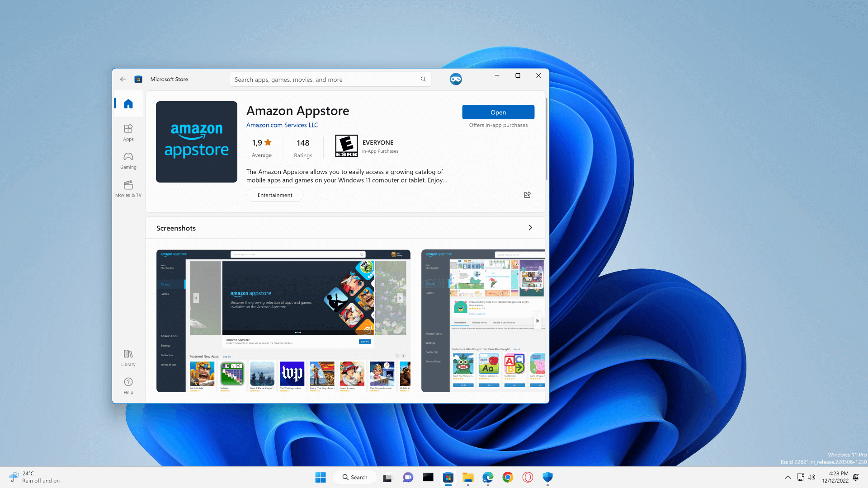This screenshot has height=488, width=868.
Task: Open the Apps section
Action: (128, 132)
